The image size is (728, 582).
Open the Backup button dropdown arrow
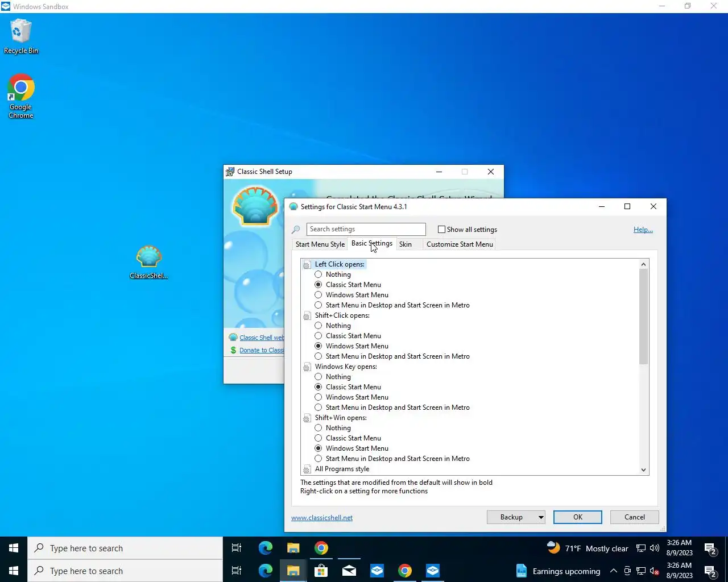(540, 517)
